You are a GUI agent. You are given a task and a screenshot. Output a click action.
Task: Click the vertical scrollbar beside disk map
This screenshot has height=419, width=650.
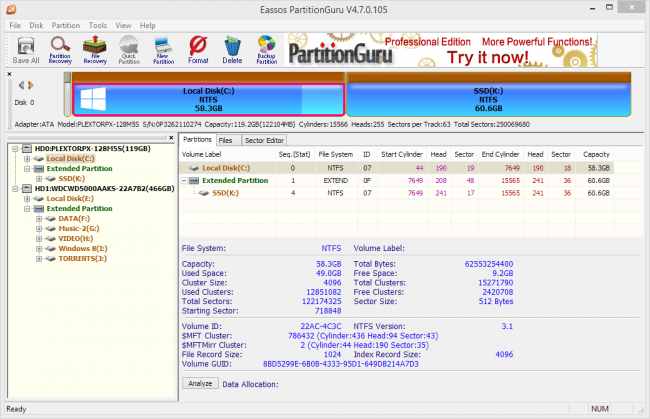(67, 94)
